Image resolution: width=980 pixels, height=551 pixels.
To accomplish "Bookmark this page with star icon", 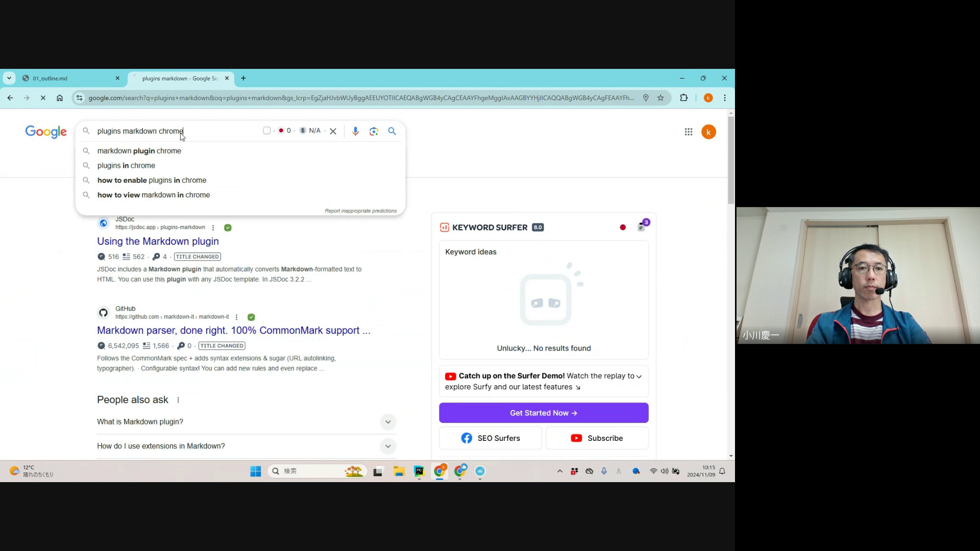I will tap(660, 98).
